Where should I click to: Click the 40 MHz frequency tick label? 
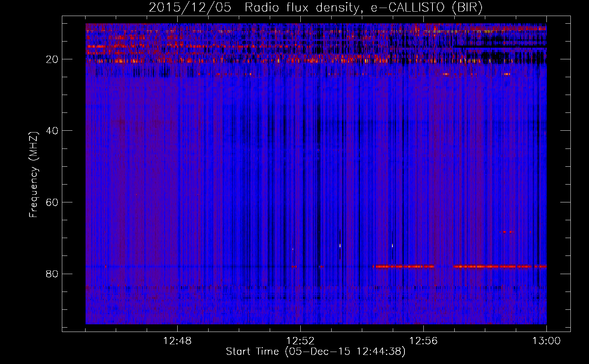coord(52,131)
